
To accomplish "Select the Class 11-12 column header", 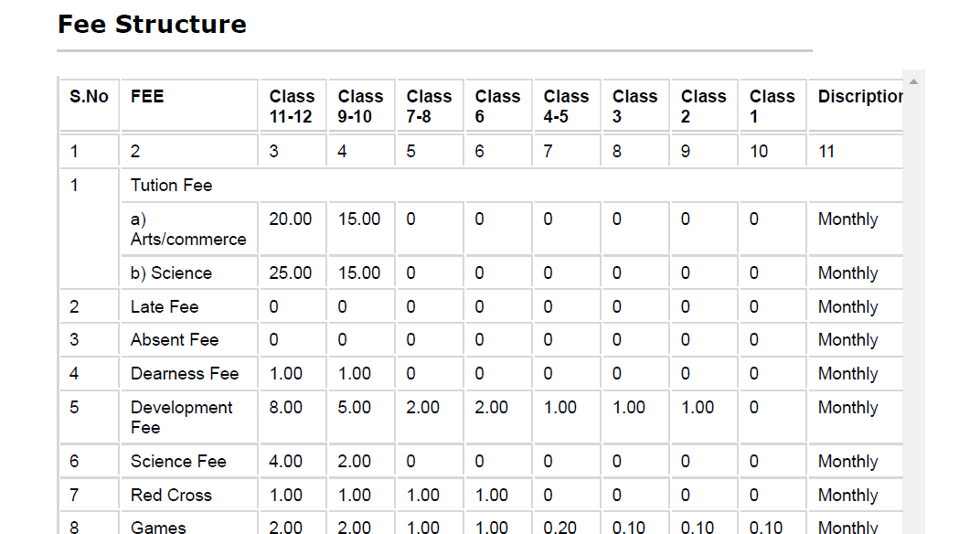I will [x=292, y=106].
